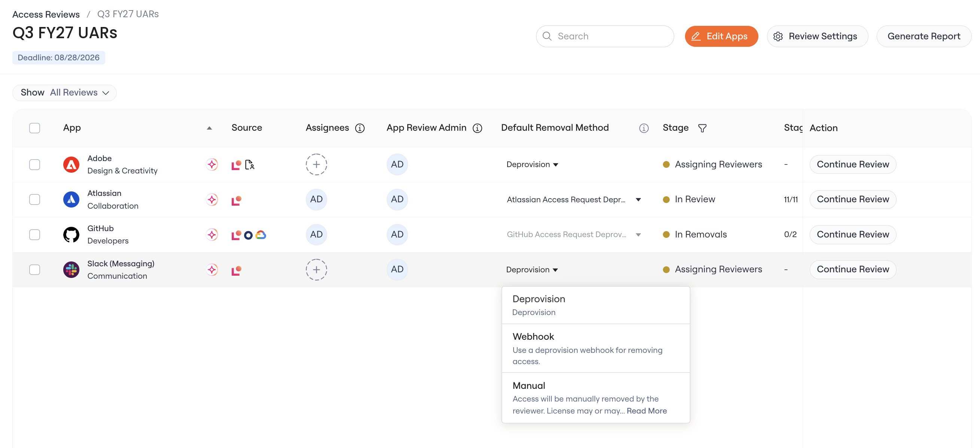The height and width of the screenshot is (448, 980).
Task: Click AD review admin avatar in Slack row
Action: click(x=397, y=269)
